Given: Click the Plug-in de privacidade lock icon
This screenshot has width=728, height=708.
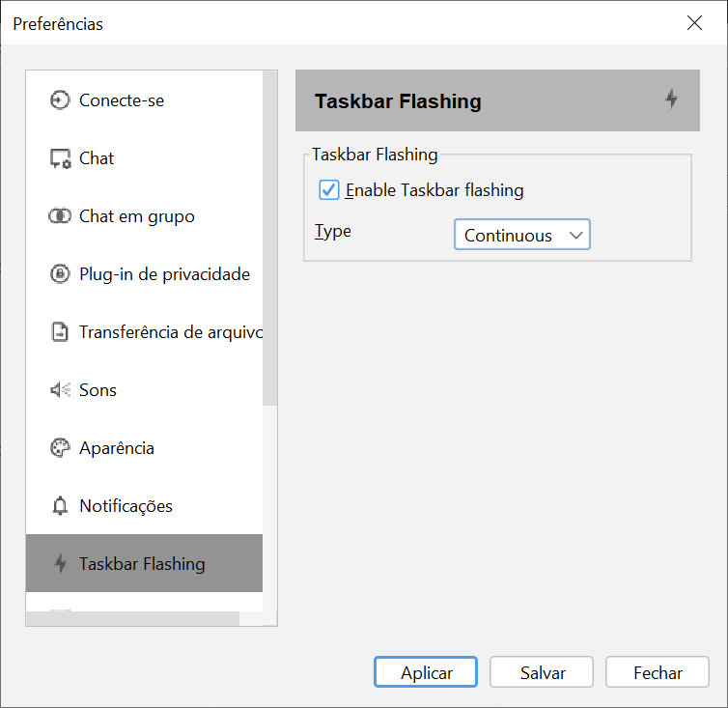Looking at the screenshot, I should tap(60, 274).
